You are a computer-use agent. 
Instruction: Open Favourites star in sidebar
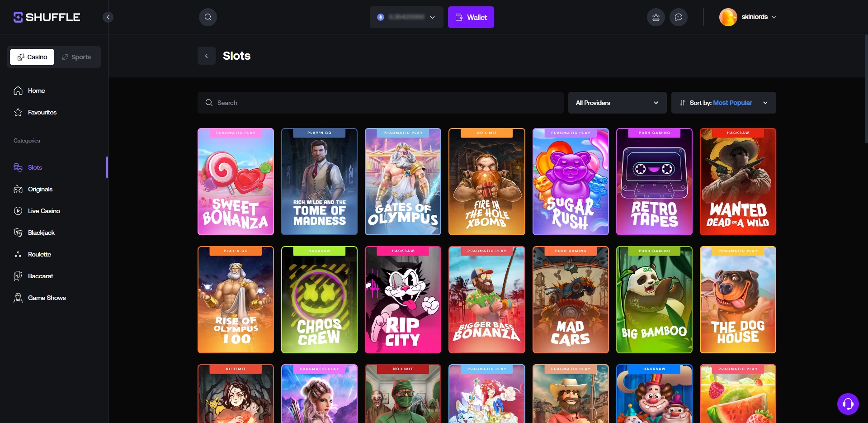[42, 112]
